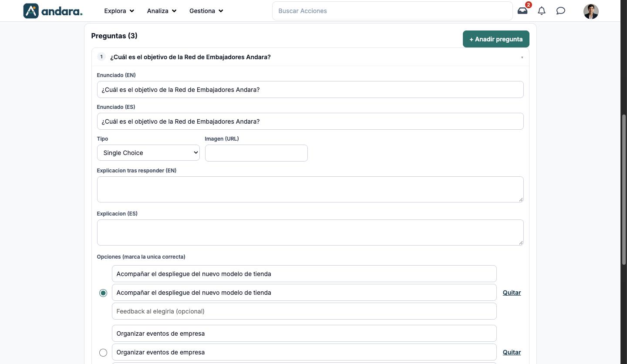Click the Anadir pregunta button
This screenshot has width=627, height=364.
(496, 39)
